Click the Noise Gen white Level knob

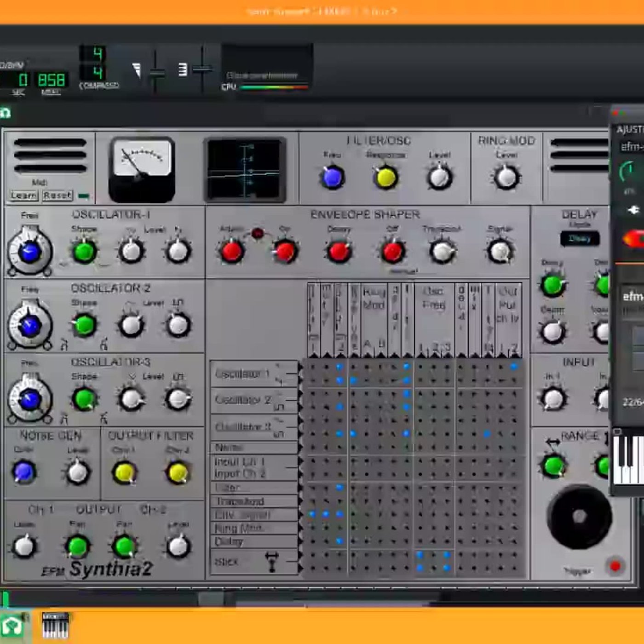click(x=77, y=472)
